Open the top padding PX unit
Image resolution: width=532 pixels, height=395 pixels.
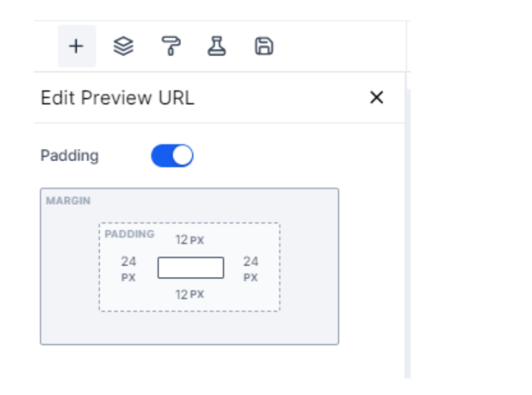(x=197, y=241)
